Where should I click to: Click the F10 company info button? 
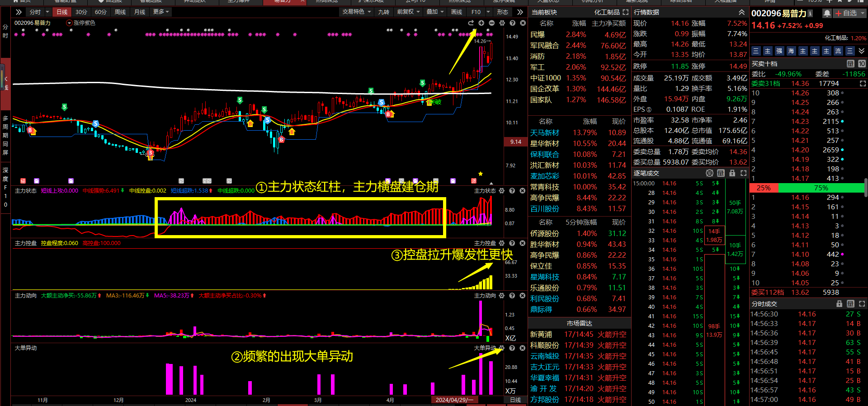pos(476,12)
